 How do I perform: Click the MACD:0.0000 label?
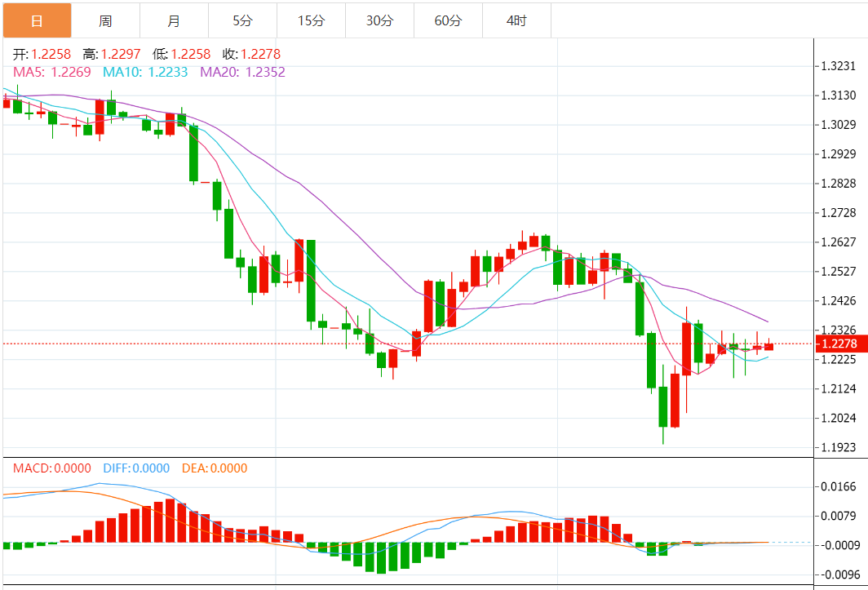[52, 468]
